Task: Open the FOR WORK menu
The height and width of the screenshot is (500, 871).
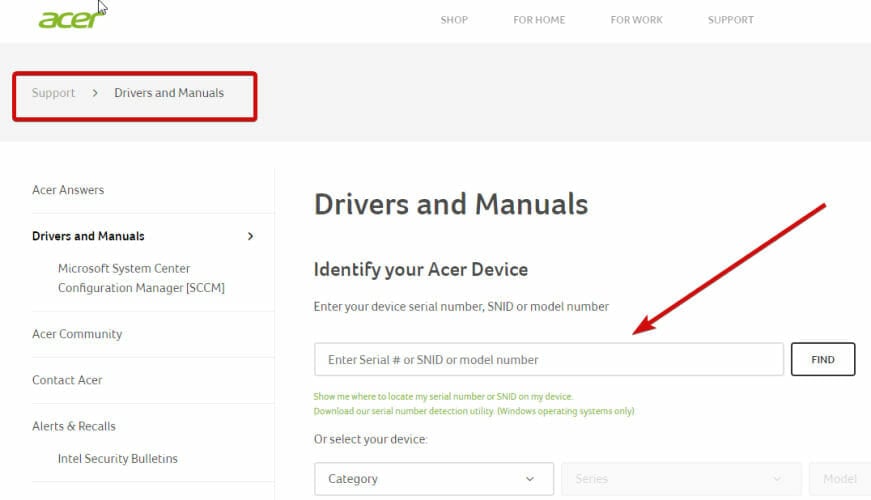Action: tap(636, 20)
